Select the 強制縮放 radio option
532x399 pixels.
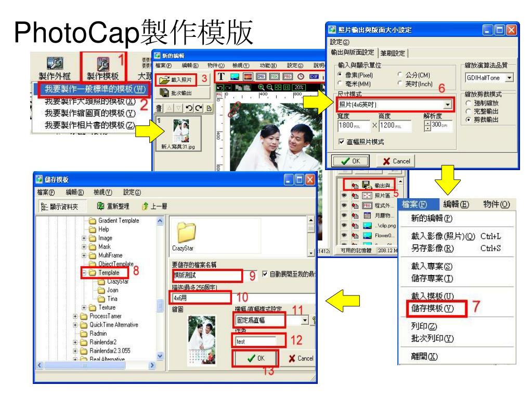pos(469,103)
